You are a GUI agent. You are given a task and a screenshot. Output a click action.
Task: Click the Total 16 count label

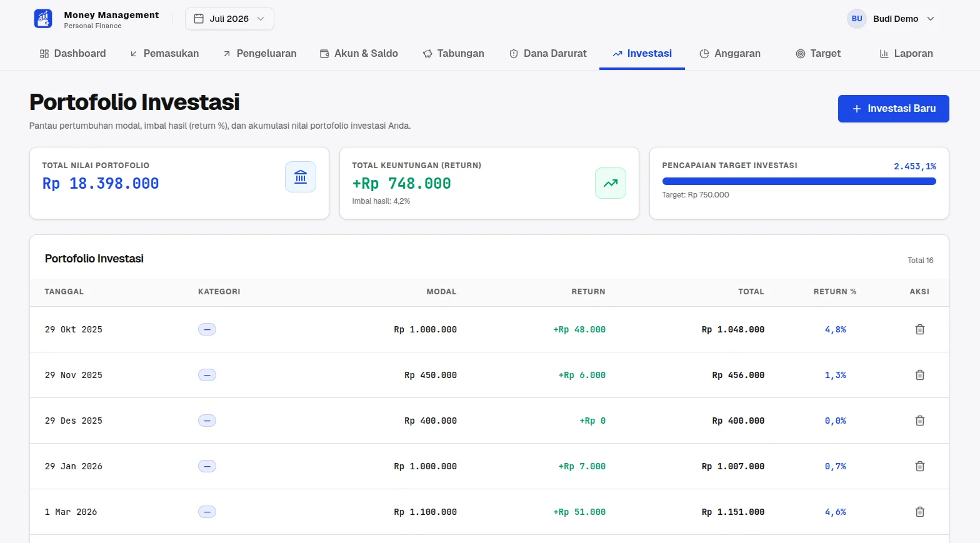tap(921, 261)
